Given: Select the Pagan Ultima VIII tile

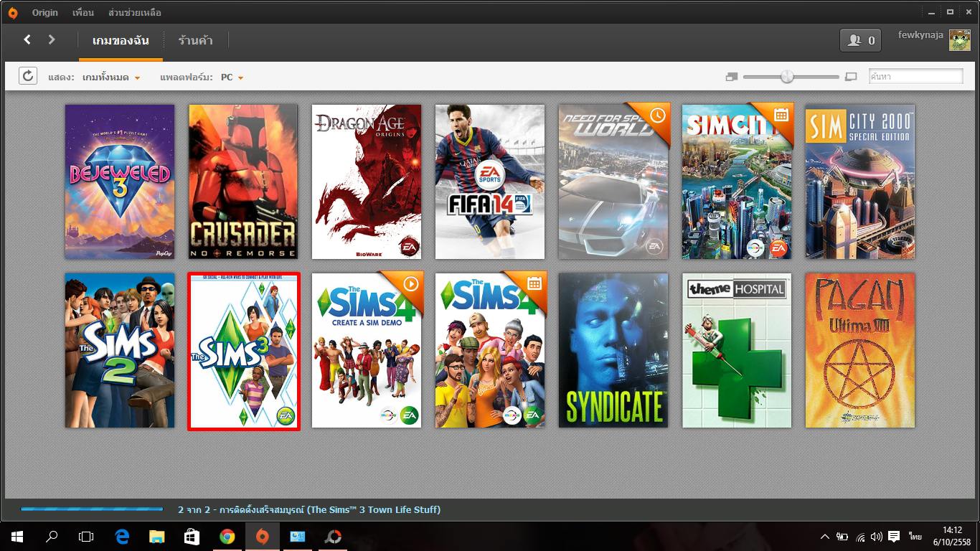Looking at the screenshot, I should click(860, 350).
